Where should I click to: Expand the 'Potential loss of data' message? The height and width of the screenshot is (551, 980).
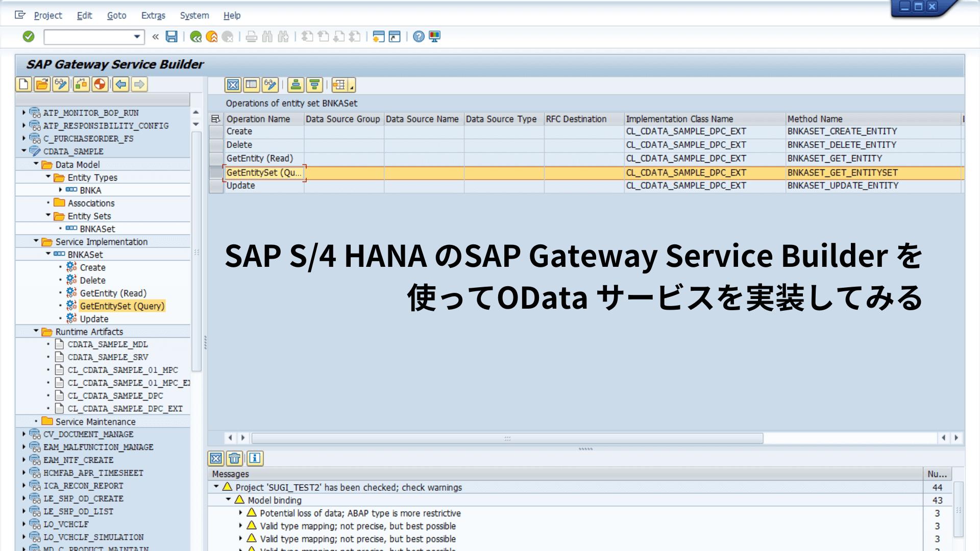[240, 513]
